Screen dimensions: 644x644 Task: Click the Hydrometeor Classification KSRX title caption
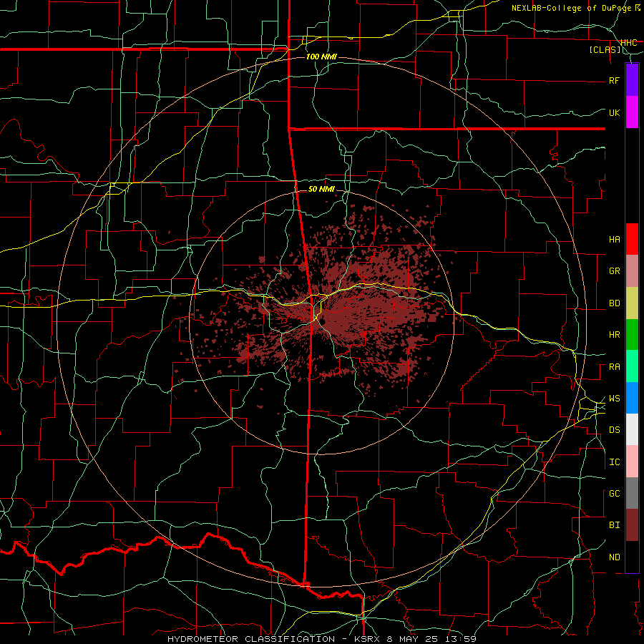pyautogui.click(x=321, y=639)
